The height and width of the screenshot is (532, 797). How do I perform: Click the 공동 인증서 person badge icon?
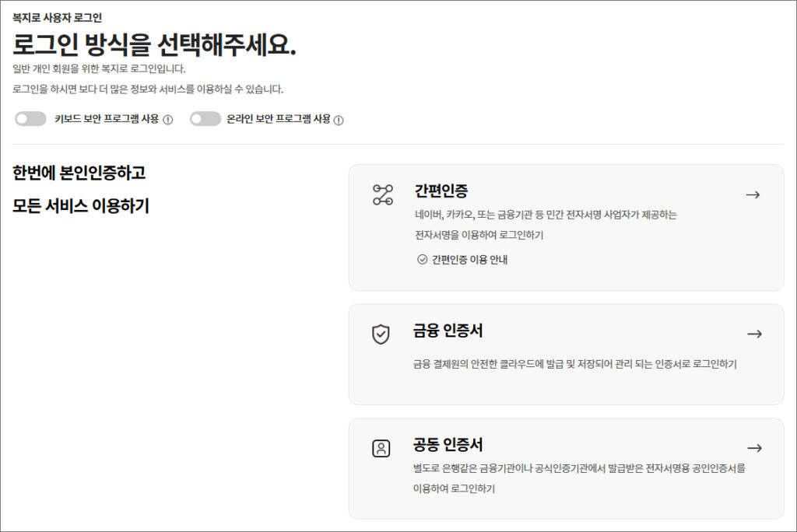[x=381, y=449]
